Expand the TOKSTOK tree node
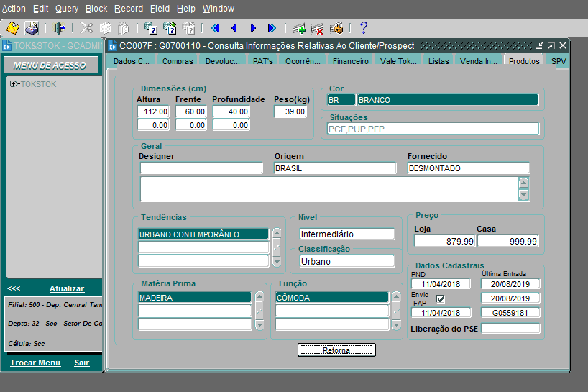Image resolution: width=588 pixels, height=392 pixels. 14,83
